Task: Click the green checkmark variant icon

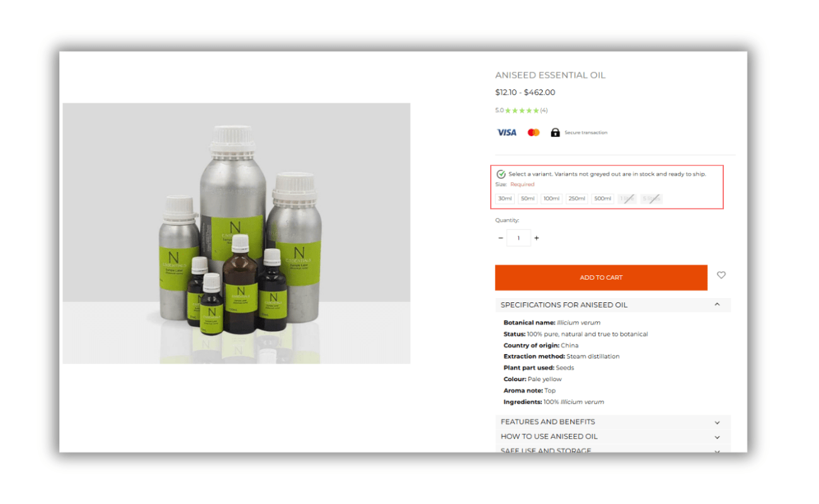Action: click(x=501, y=174)
